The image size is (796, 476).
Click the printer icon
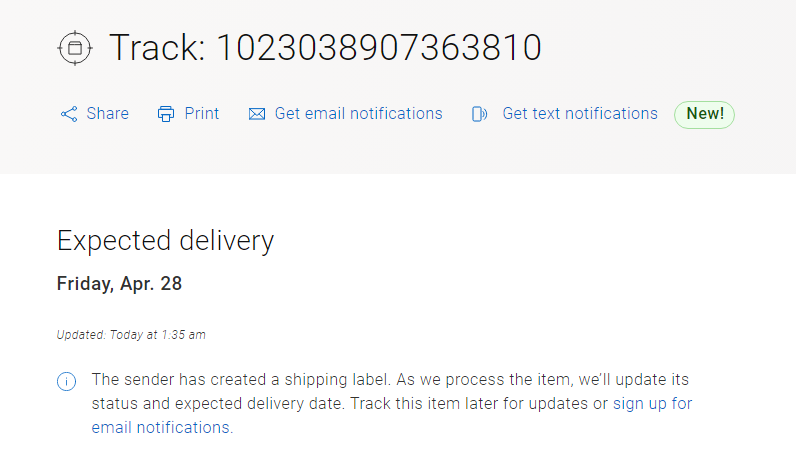coord(166,114)
